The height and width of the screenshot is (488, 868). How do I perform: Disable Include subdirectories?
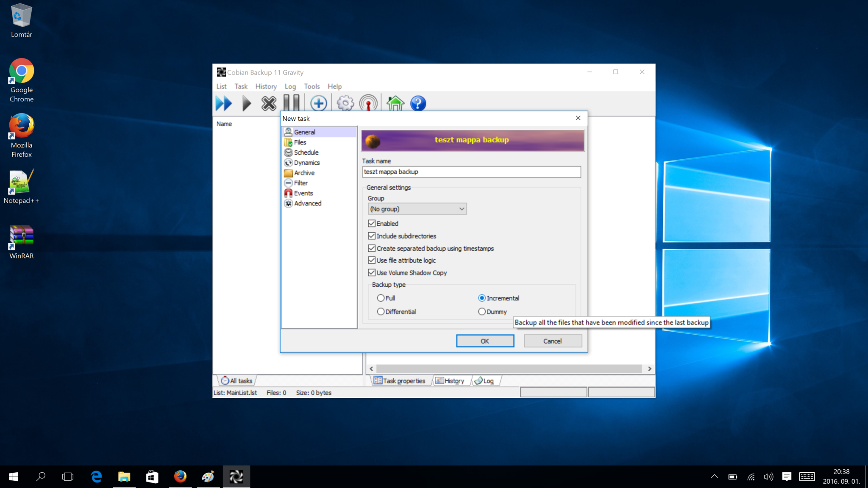pyautogui.click(x=372, y=236)
